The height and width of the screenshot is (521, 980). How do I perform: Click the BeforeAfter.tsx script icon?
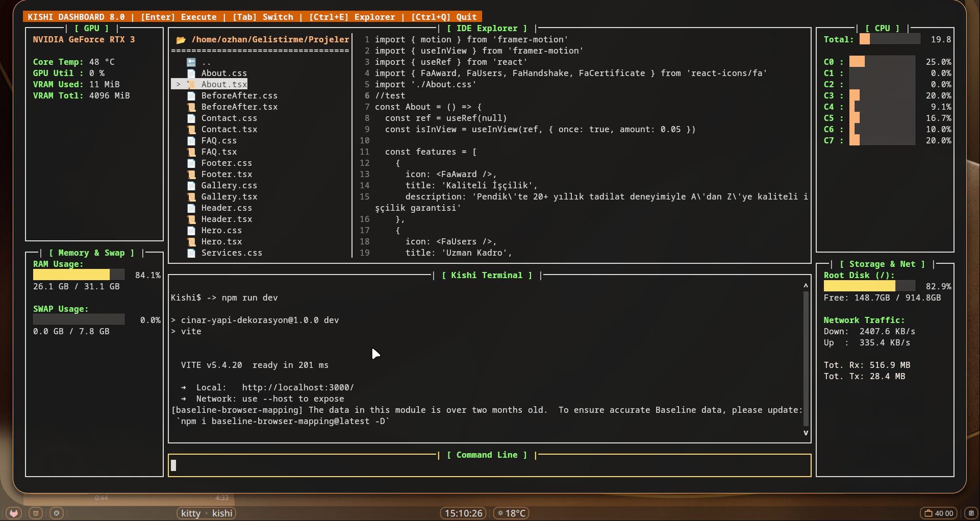pos(191,107)
